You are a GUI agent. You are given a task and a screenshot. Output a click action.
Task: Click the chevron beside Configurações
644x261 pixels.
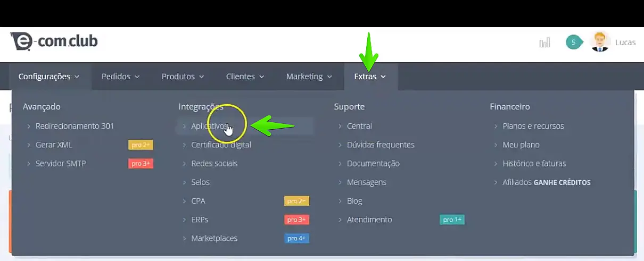tap(77, 77)
